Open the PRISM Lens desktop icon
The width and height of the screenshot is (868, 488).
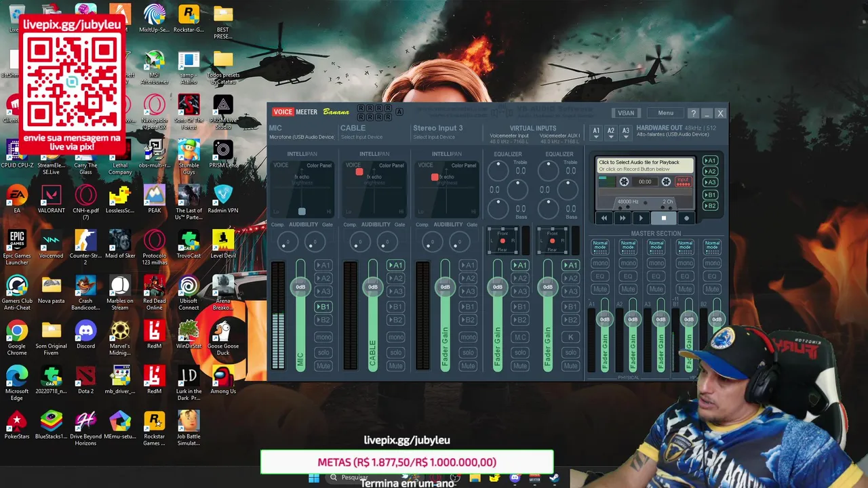[x=223, y=153]
